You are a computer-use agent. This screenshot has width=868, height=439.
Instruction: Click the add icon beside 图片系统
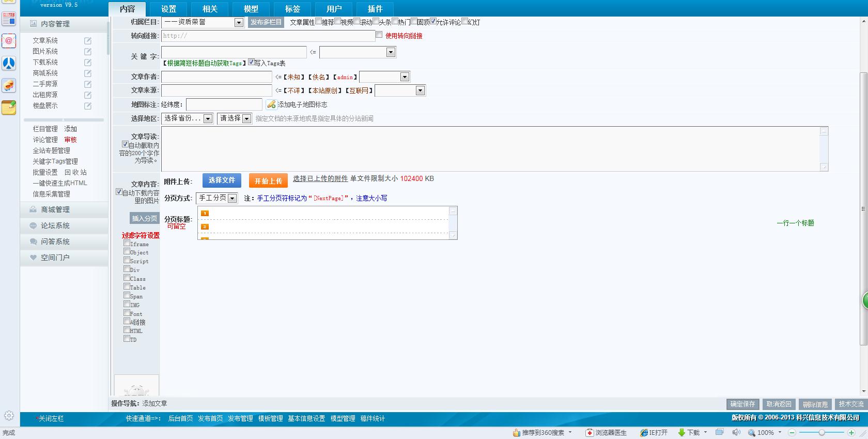click(88, 51)
